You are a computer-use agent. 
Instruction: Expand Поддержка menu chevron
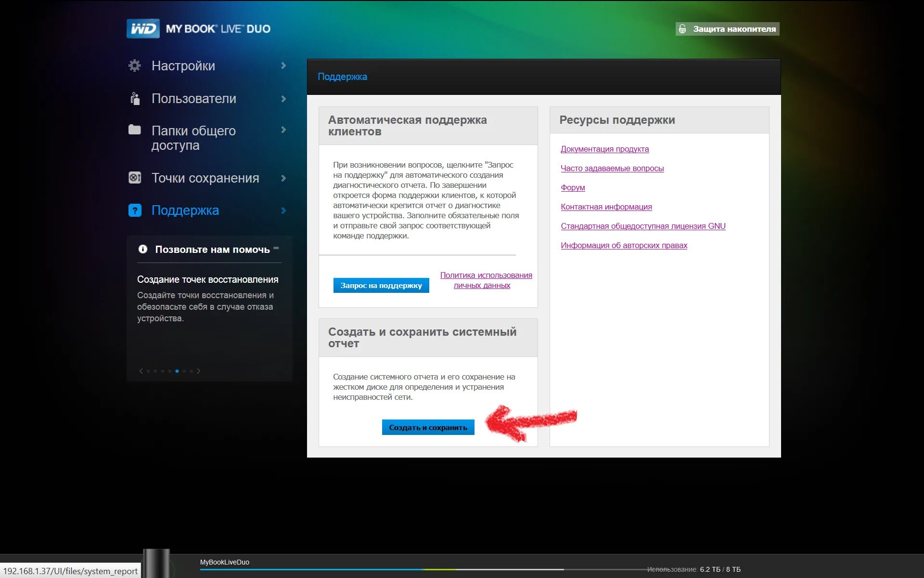[x=283, y=210]
